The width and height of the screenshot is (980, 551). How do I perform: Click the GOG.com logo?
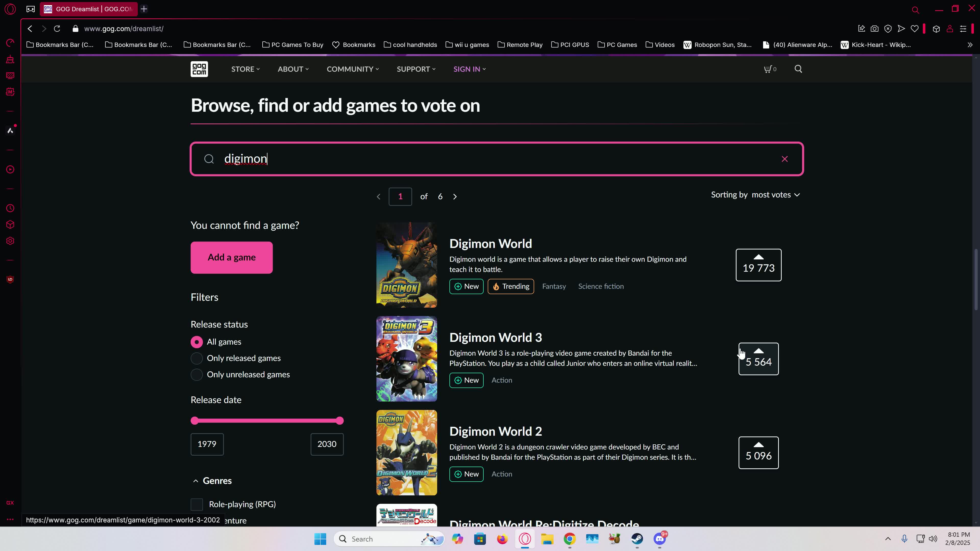[199, 69]
